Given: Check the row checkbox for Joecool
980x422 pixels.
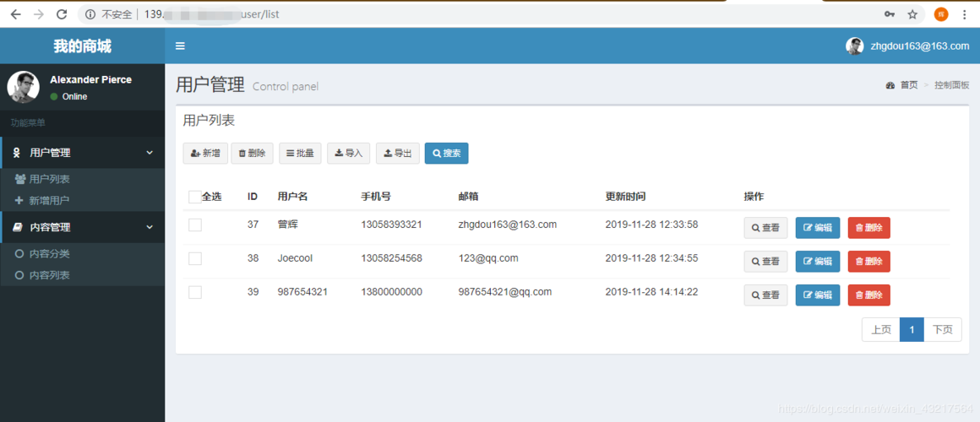Looking at the screenshot, I should click(x=195, y=258).
